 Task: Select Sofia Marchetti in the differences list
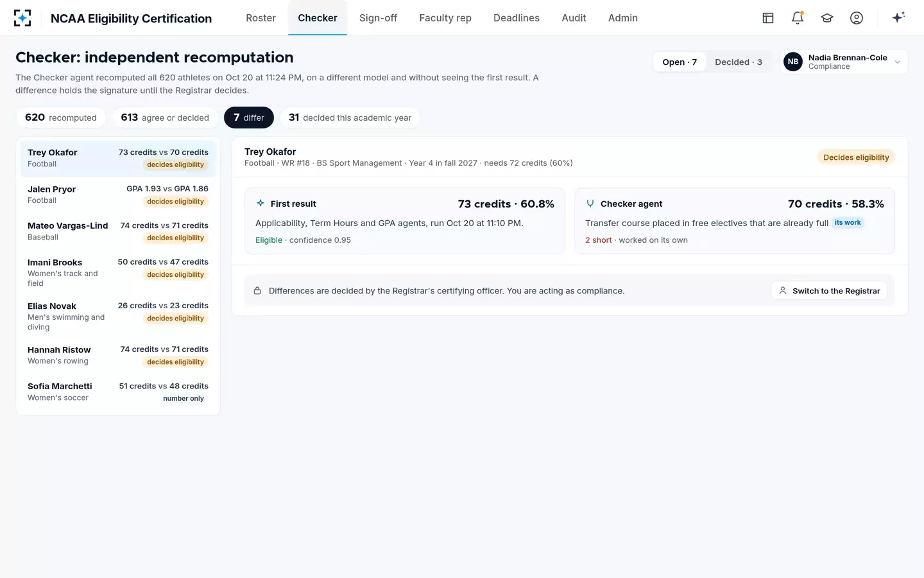pyautogui.click(x=118, y=392)
